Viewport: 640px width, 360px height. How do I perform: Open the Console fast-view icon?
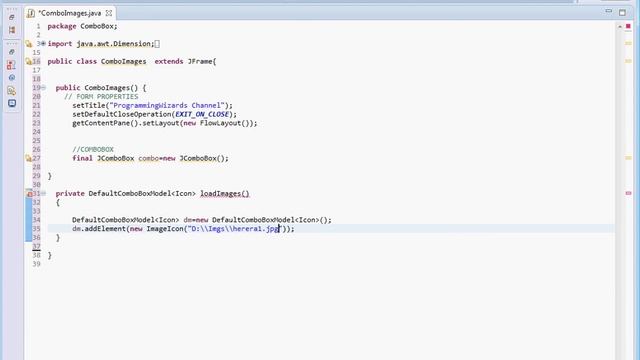pyautogui.click(x=12, y=103)
